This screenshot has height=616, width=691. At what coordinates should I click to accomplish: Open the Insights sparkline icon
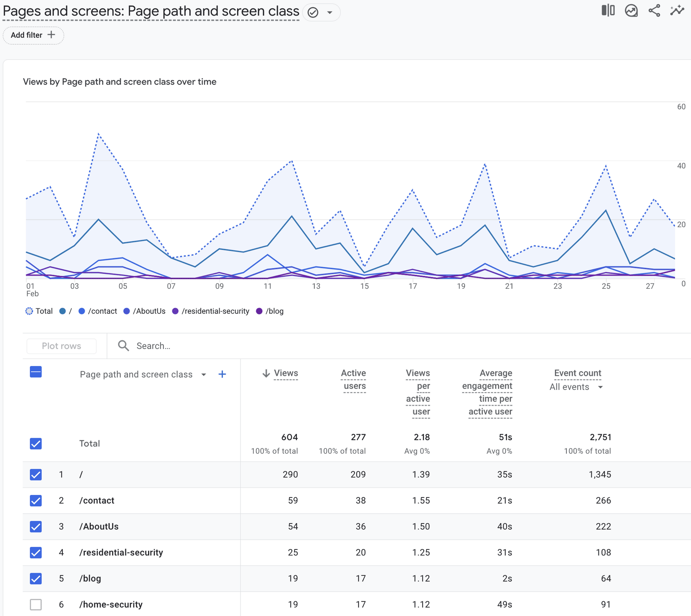coord(677,10)
